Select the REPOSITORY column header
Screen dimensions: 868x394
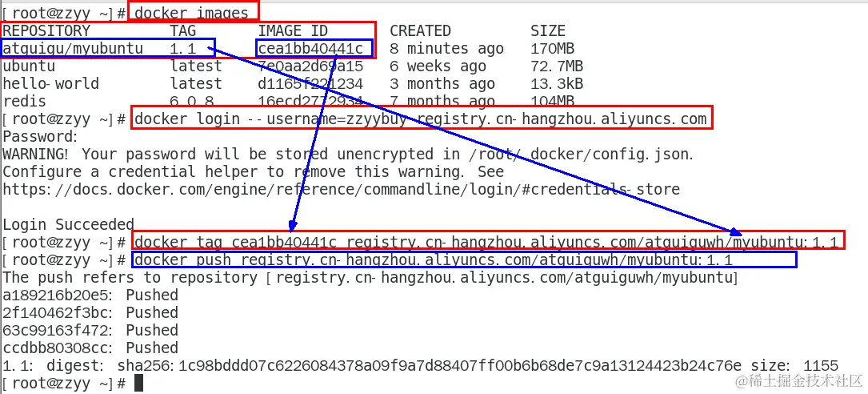click(x=46, y=31)
